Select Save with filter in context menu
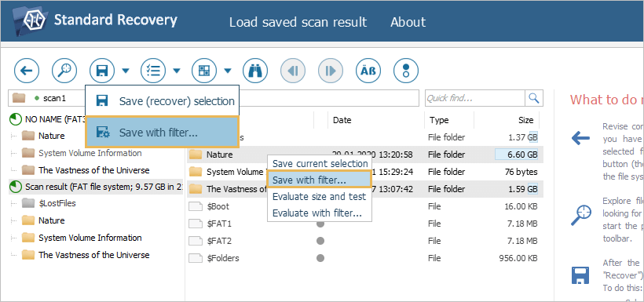The width and height of the screenshot is (644, 302). tap(320, 180)
